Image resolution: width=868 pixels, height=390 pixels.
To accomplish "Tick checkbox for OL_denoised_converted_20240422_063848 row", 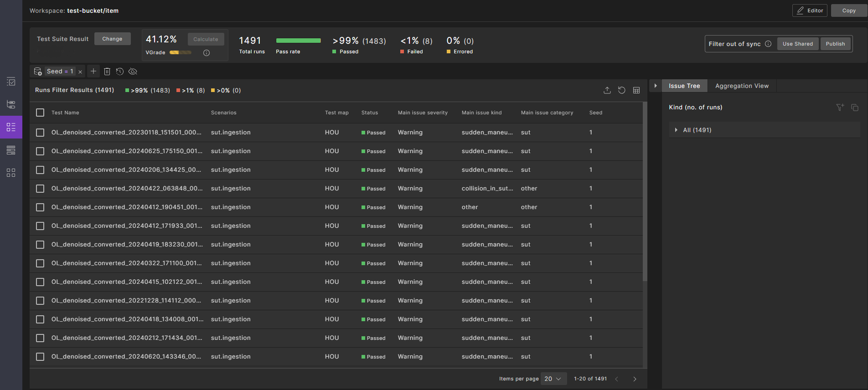I will [x=40, y=189].
